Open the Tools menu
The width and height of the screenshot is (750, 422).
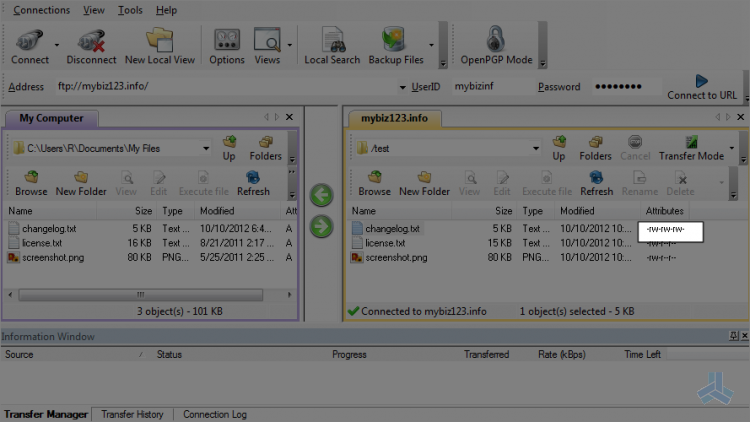[130, 10]
